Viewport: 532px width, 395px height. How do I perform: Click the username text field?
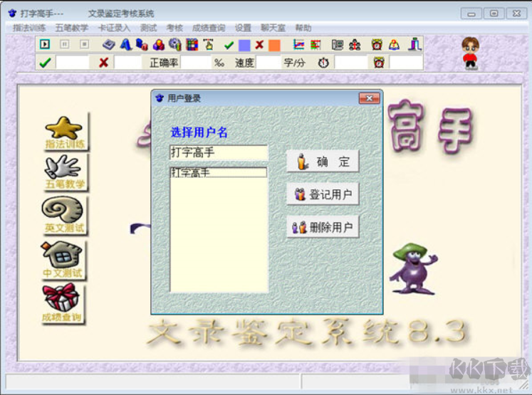pyautogui.click(x=219, y=152)
